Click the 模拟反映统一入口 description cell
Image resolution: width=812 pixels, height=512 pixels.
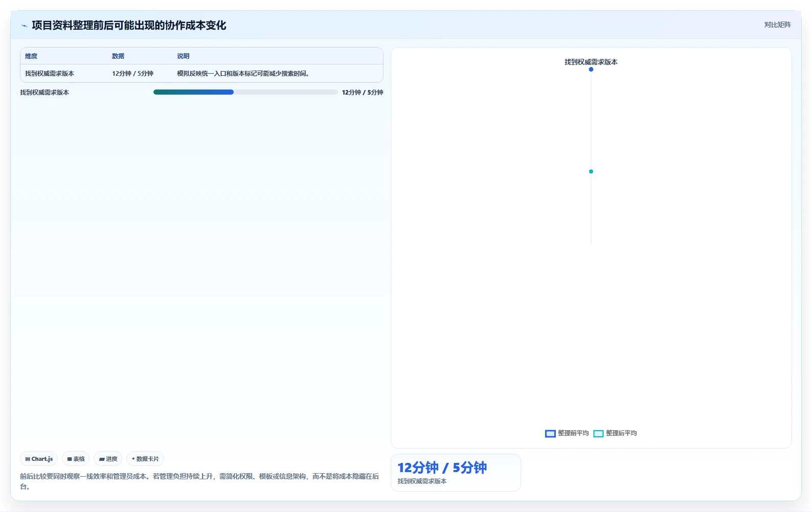point(243,74)
